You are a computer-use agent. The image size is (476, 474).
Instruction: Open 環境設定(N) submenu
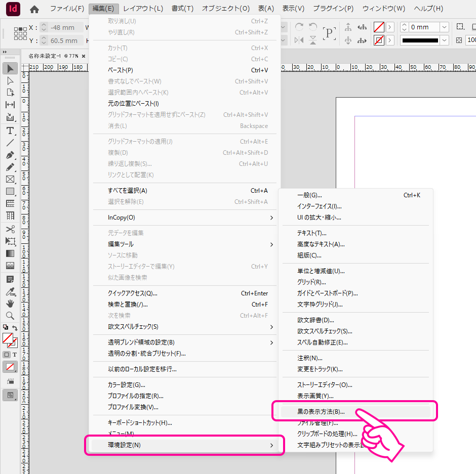pos(184,445)
